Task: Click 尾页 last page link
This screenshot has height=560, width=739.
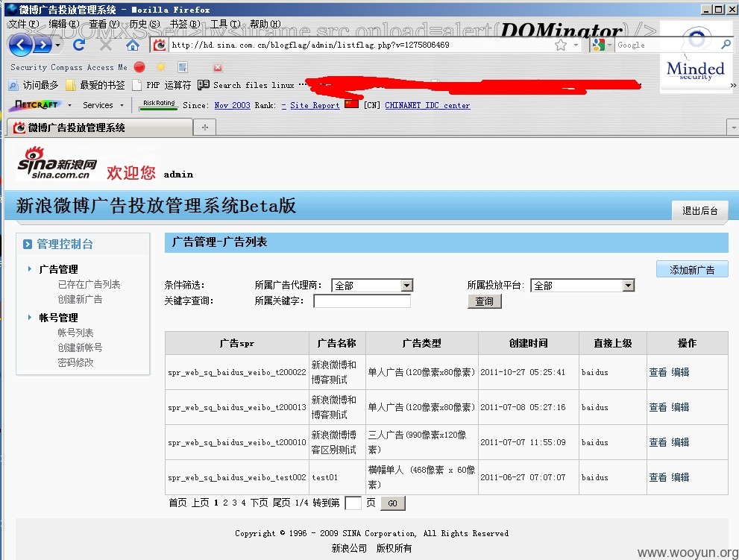Action: [x=281, y=503]
